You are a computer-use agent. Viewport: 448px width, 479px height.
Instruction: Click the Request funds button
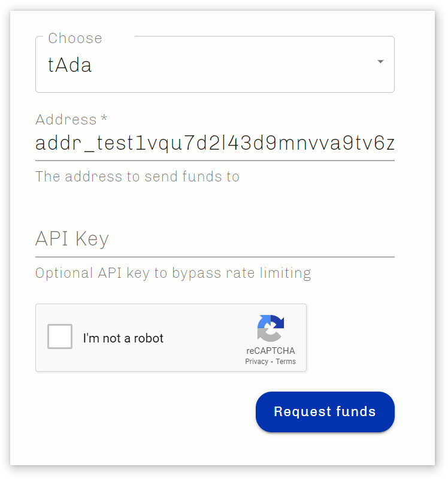(x=325, y=412)
